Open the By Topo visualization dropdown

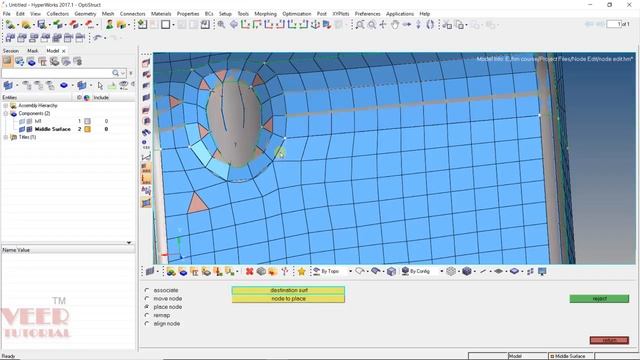(x=350, y=271)
